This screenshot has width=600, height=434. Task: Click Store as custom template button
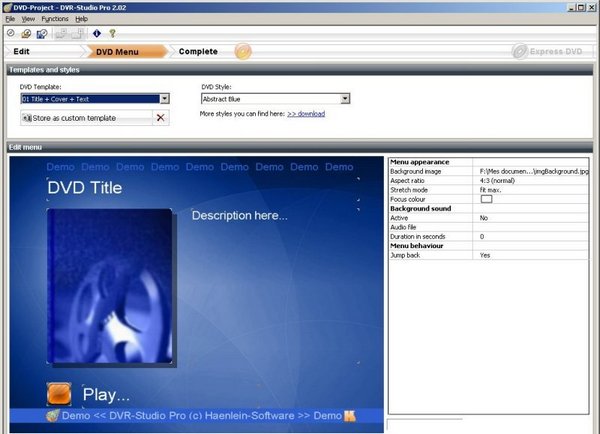(x=86, y=118)
